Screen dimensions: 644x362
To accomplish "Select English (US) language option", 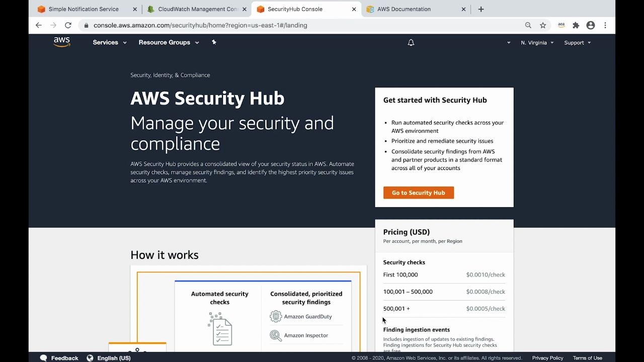I will coord(114,358).
